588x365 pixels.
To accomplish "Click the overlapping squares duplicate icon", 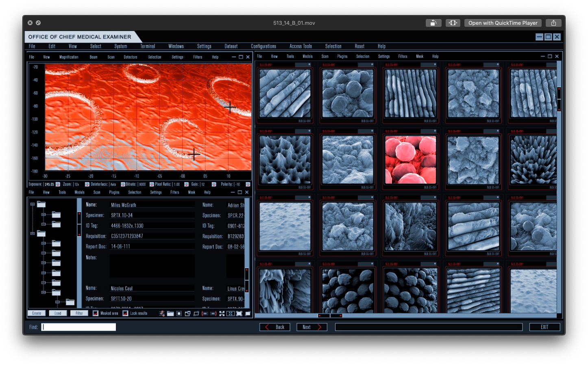I will (x=187, y=313).
